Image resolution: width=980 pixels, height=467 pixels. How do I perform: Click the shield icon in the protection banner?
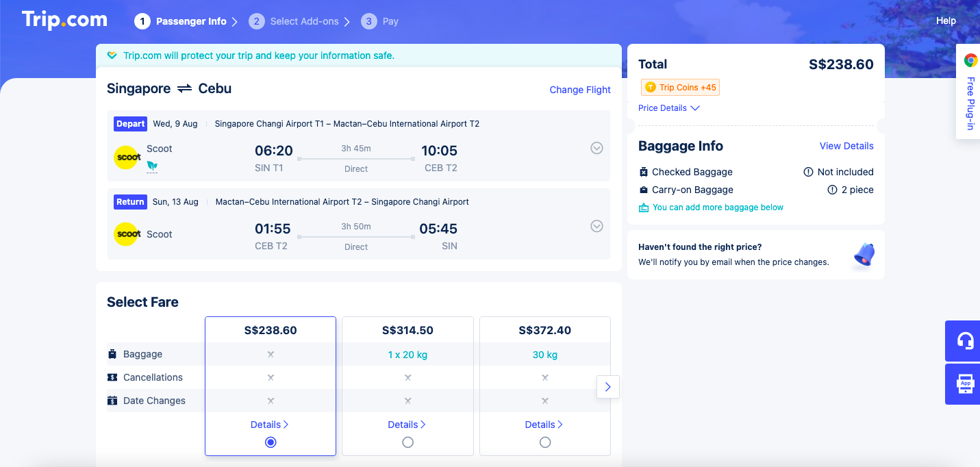112,55
